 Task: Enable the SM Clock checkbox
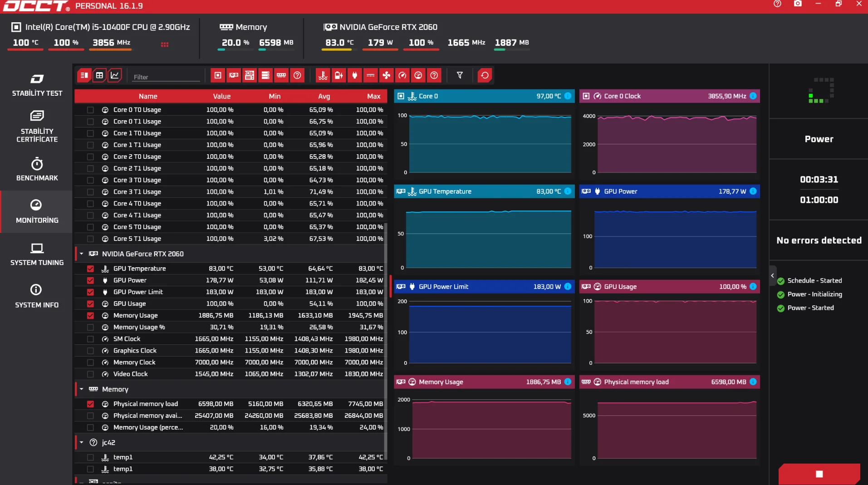90,339
